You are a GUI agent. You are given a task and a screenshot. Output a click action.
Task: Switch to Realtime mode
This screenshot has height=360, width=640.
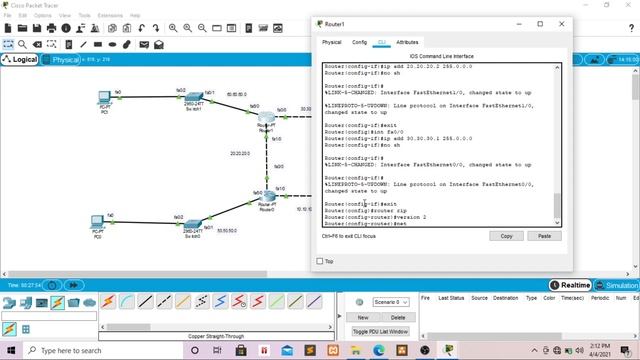coord(570,285)
